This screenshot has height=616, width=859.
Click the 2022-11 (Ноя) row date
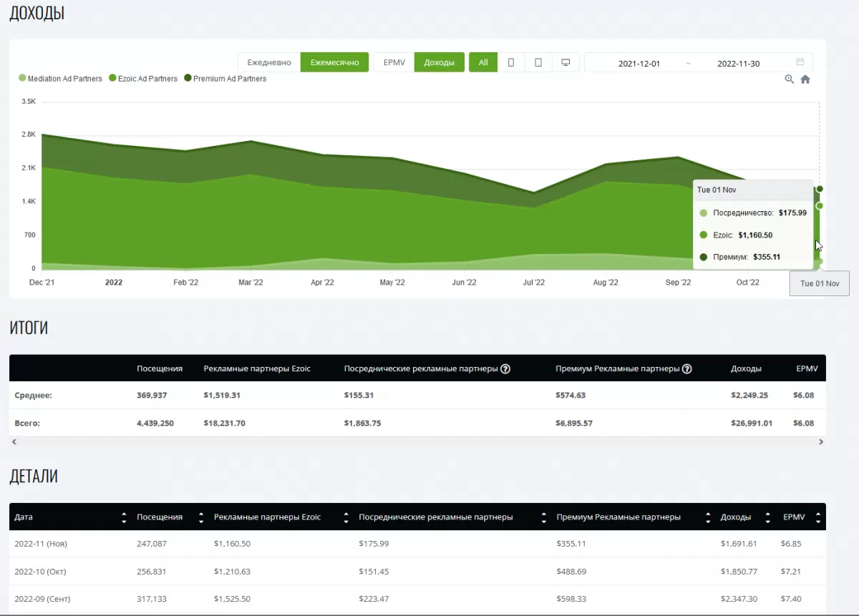coord(41,544)
